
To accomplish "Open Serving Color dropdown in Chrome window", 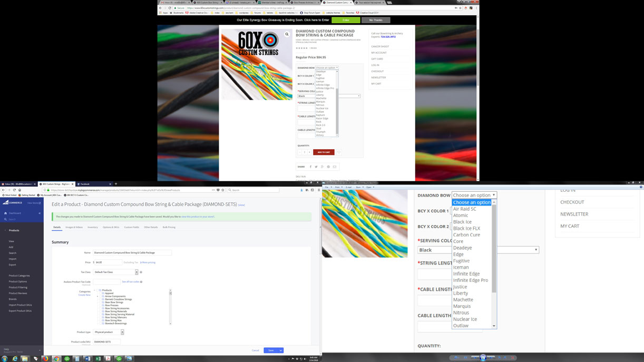I will (x=329, y=96).
